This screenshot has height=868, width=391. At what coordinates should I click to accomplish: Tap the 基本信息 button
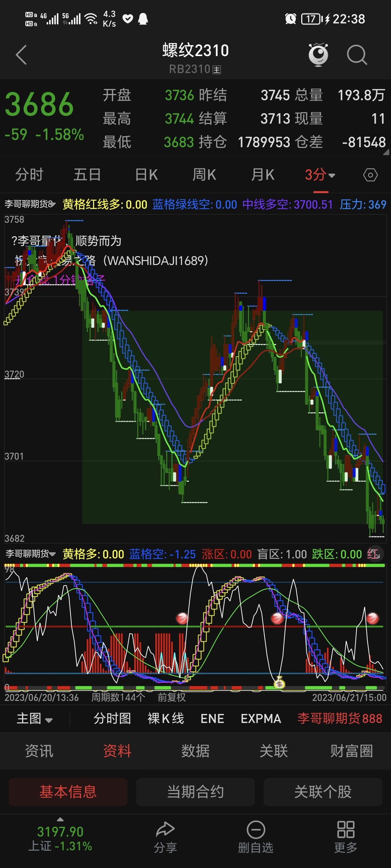[x=68, y=792]
